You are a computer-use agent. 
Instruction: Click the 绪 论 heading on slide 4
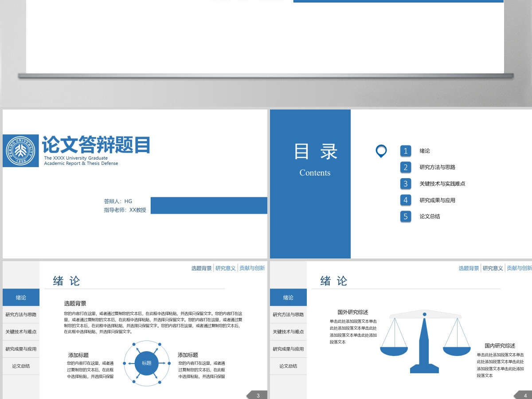pyautogui.click(x=334, y=281)
